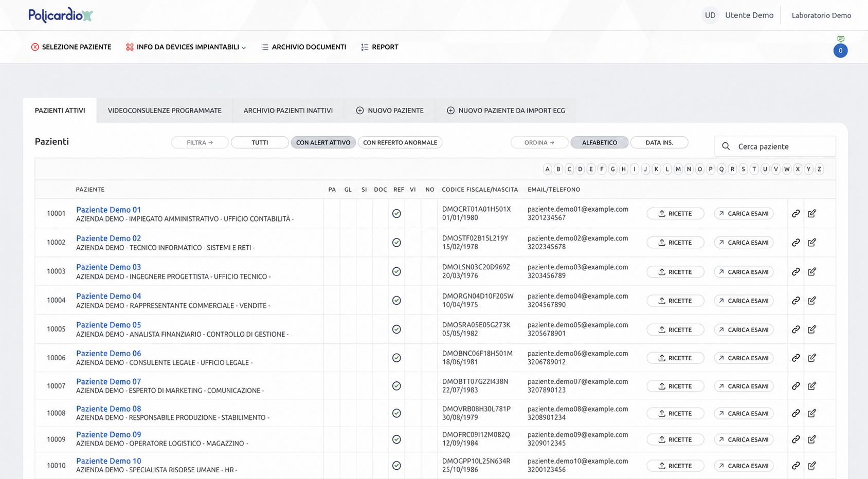Open SELEZIONE PAZIENTE menu item

pos(71,47)
